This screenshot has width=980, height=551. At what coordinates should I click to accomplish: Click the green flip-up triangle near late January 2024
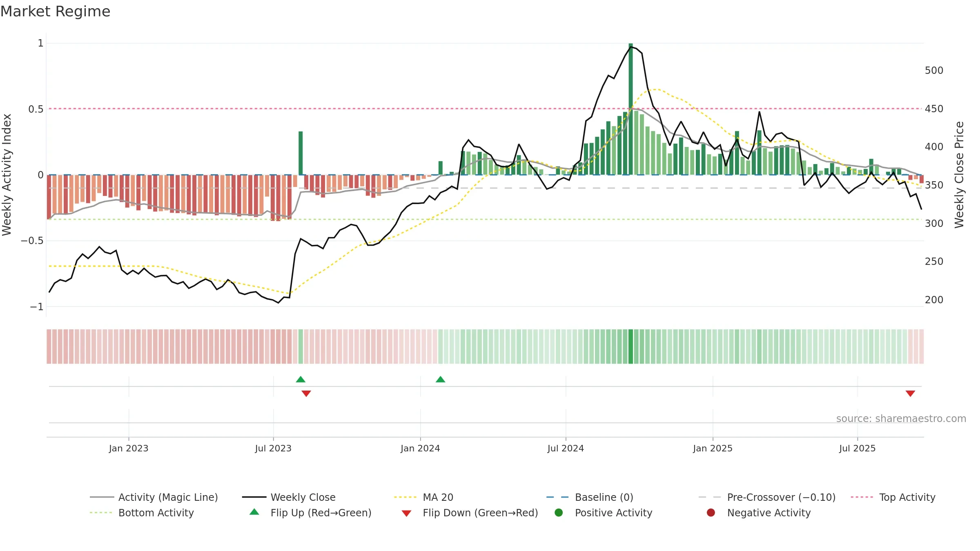click(440, 379)
